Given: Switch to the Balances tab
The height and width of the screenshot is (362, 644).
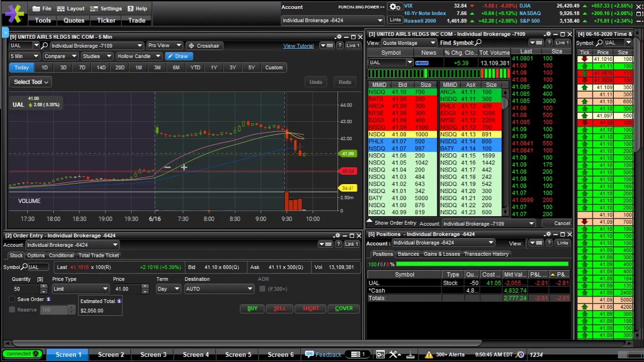Looking at the screenshot, I should pyautogui.click(x=409, y=254).
